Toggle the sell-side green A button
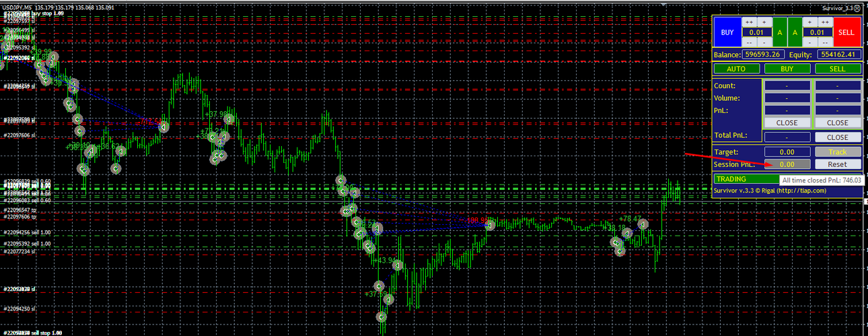The width and height of the screenshot is (868, 336). [795, 32]
